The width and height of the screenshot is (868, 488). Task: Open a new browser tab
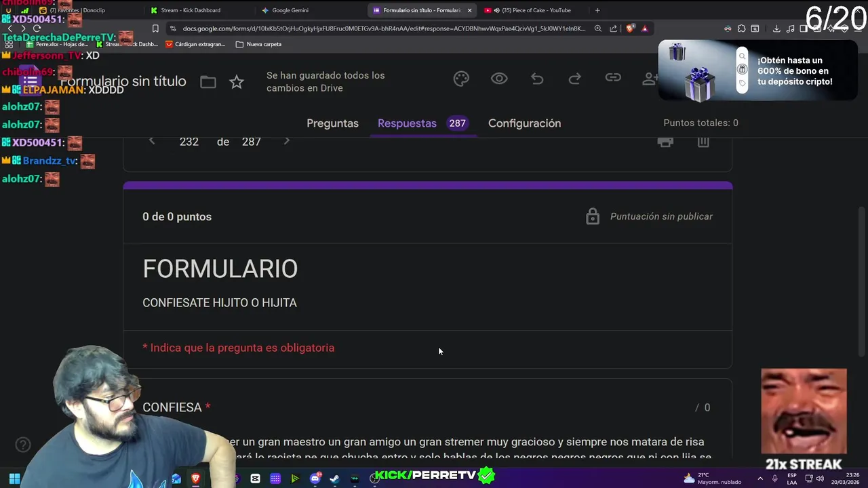point(597,10)
